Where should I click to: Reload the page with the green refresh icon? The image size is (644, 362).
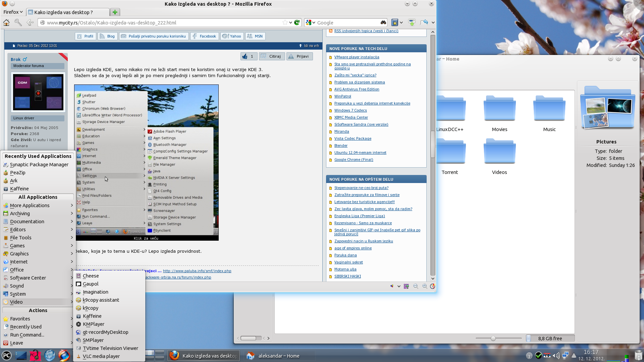297,22
